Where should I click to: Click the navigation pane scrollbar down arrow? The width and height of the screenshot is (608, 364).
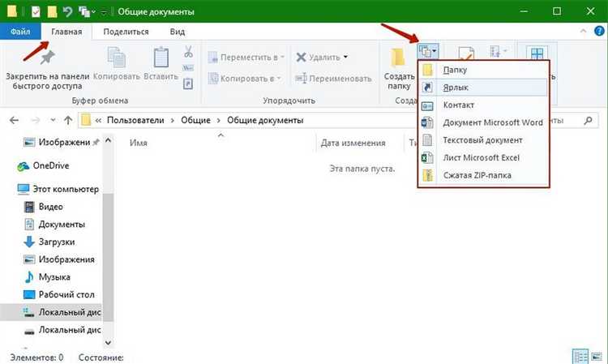click(108, 343)
